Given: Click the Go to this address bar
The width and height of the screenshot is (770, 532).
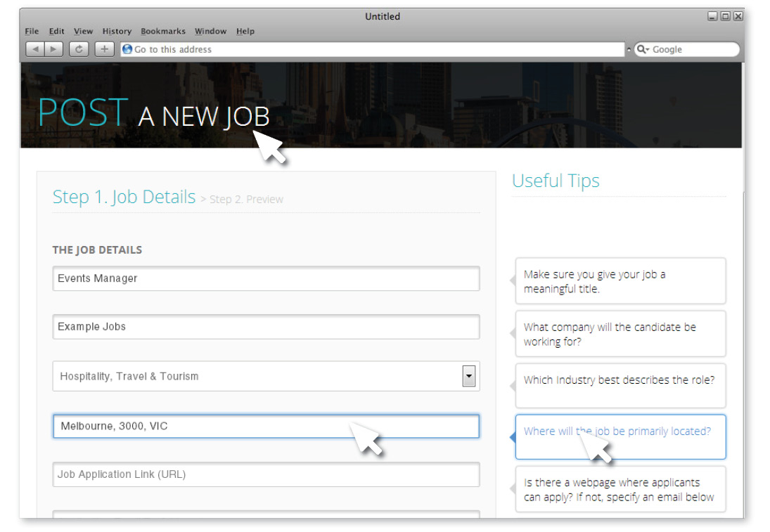Looking at the screenshot, I should [x=373, y=49].
